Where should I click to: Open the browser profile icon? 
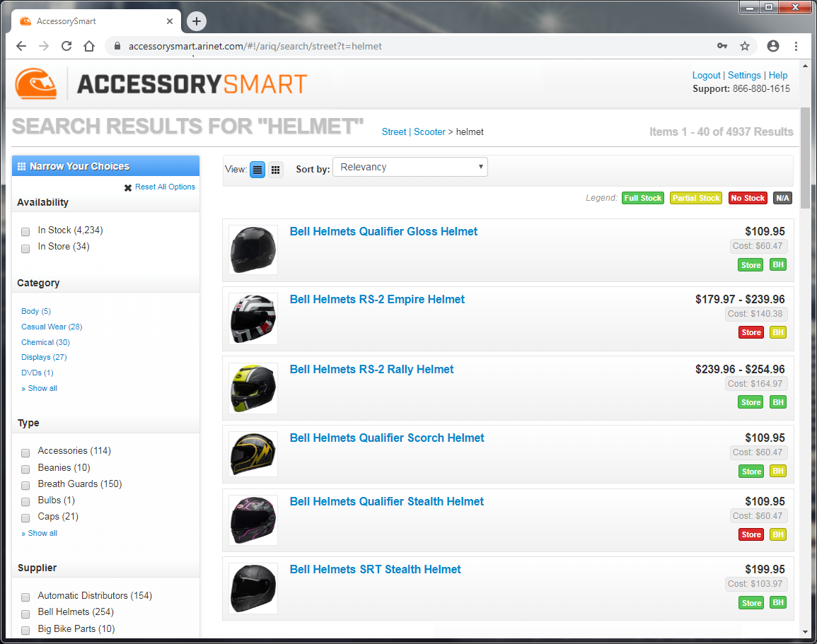(x=772, y=46)
